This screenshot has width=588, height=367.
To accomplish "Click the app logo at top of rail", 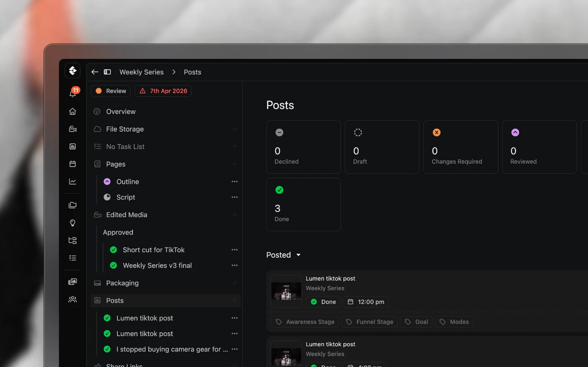I will tap(73, 71).
